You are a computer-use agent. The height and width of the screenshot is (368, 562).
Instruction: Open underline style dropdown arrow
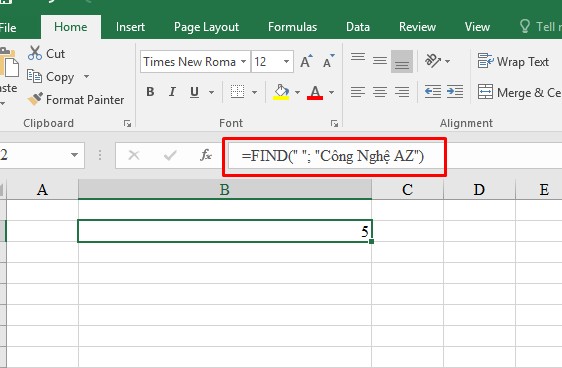[x=211, y=92]
